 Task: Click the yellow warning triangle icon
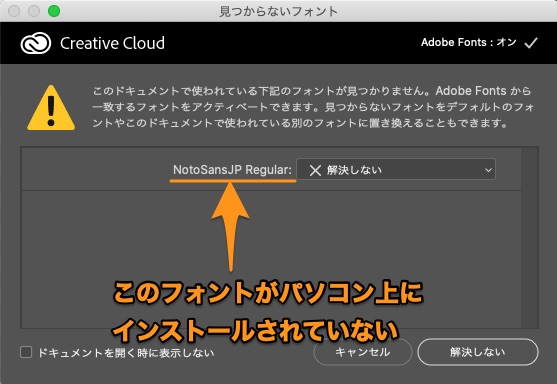[x=51, y=108]
